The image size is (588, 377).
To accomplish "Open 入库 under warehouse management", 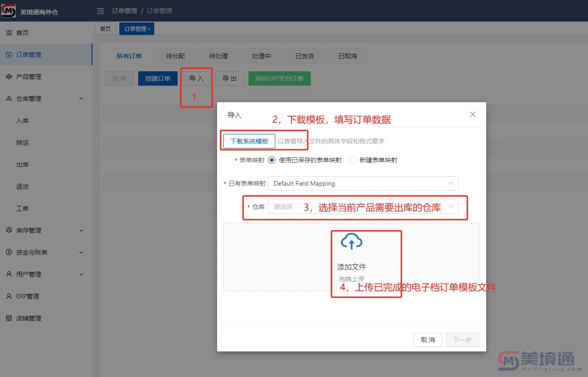I will click(x=22, y=121).
